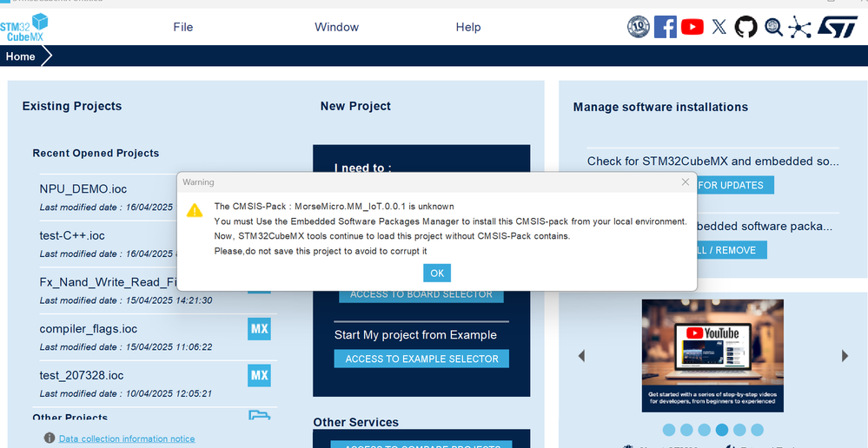Select the second carousel dot
This screenshot has height=448, width=868.
[x=686, y=430]
